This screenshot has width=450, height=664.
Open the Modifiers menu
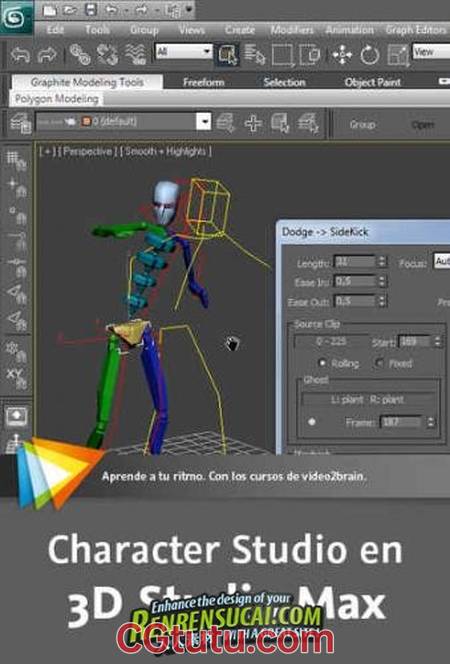pos(292,30)
